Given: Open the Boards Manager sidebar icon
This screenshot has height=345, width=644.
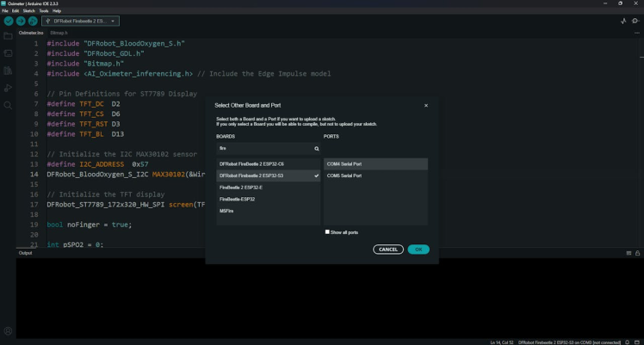Looking at the screenshot, I should [x=8, y=53].
